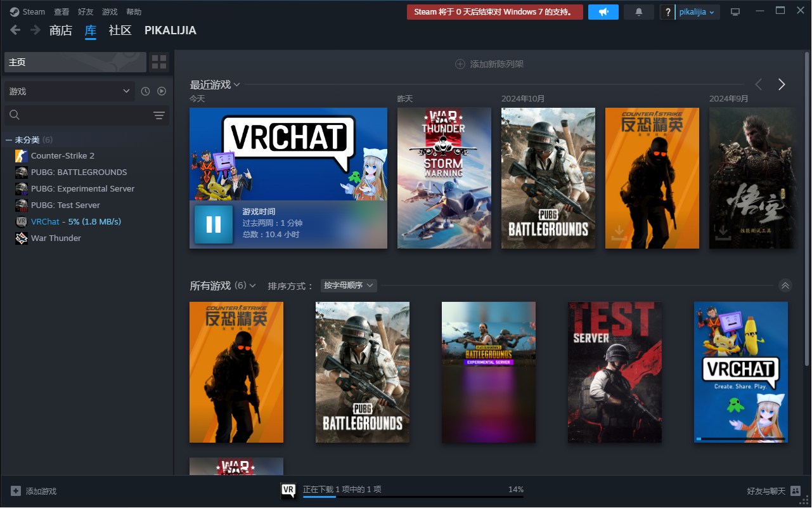The image size is (812, 508).
Task: Click the recent activity clock icon
Action: (x=145, y=91)
